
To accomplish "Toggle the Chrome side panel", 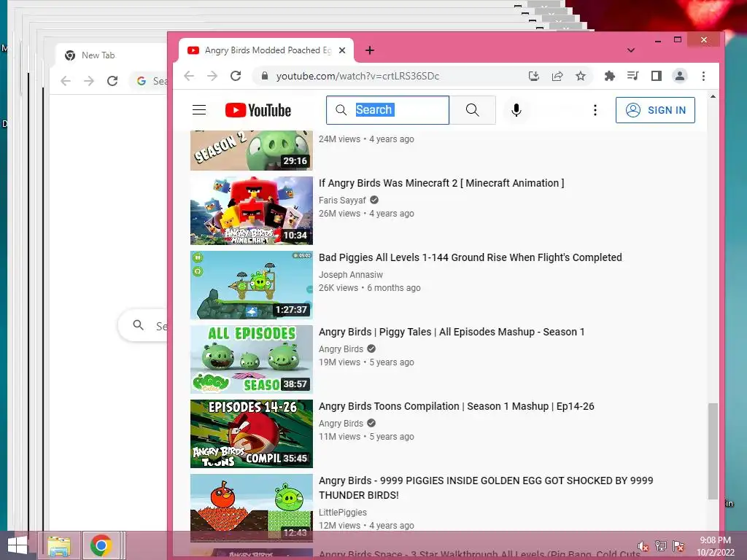I will coord(656,76).
